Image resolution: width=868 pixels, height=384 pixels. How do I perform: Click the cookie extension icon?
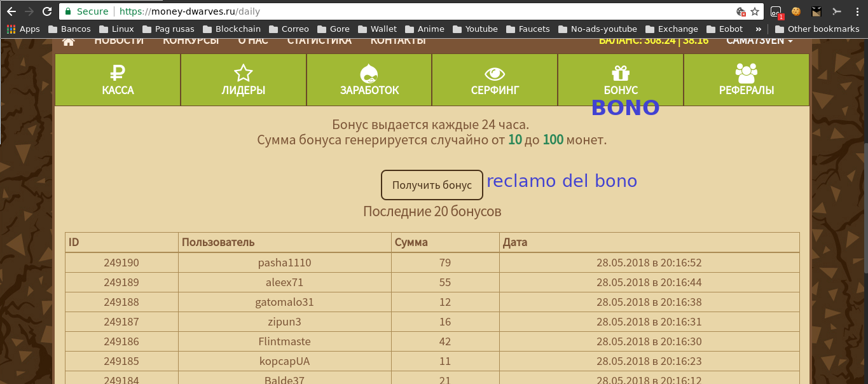(x=796, y=11)
